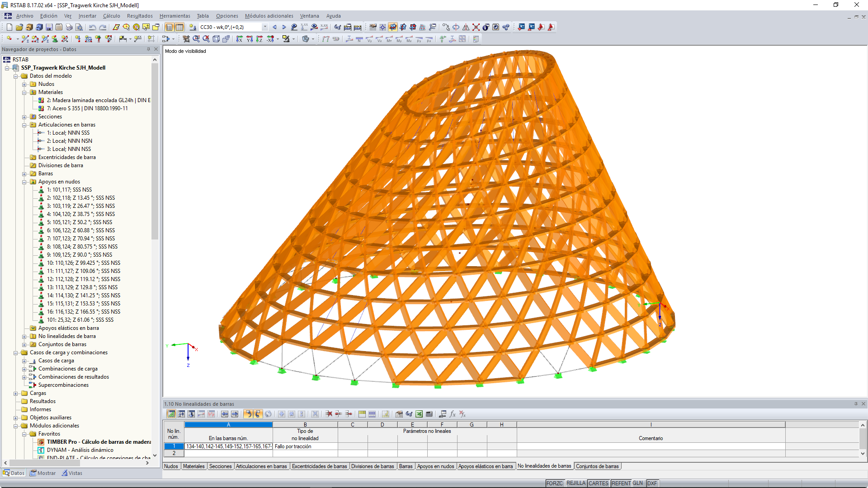
Task: Open the CC30 load case dropdown
Action: coord(265,27)
